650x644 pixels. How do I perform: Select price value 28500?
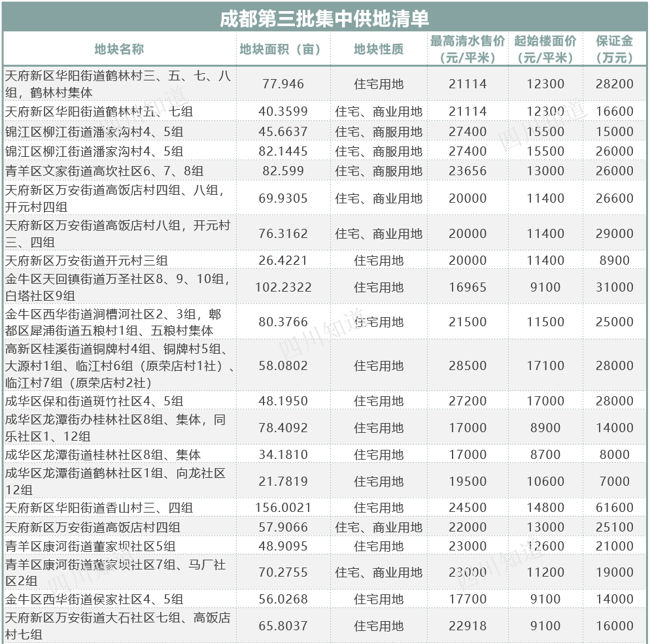pos(468,365)
